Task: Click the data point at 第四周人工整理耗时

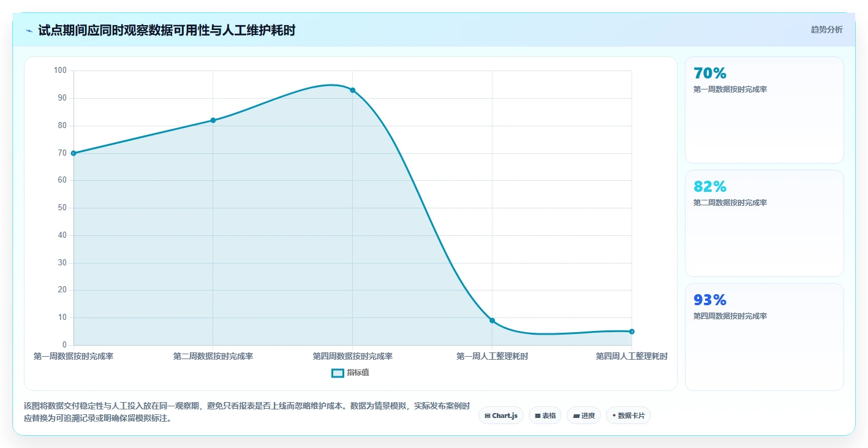Action: (x=632, y=332)
